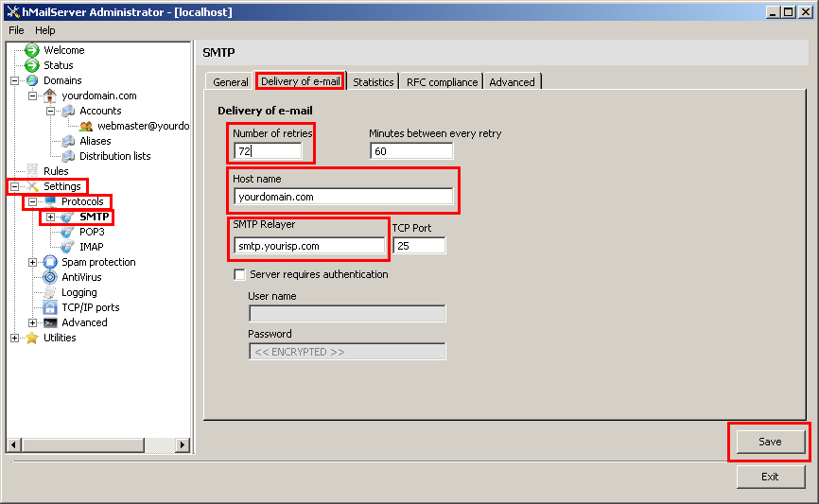The height and width of the screenshot is (504, 819).
Task: Click the Save button
Action: point(770,442)
